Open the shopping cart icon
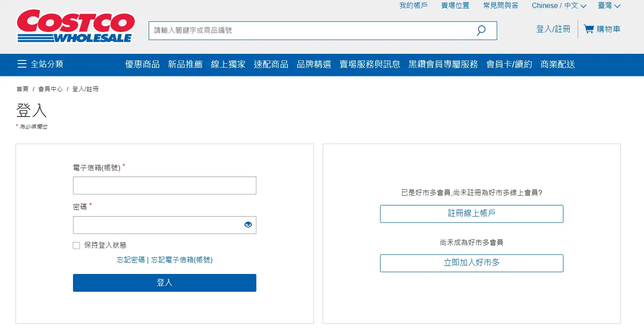Screen dimensions: 644x334 589,29
